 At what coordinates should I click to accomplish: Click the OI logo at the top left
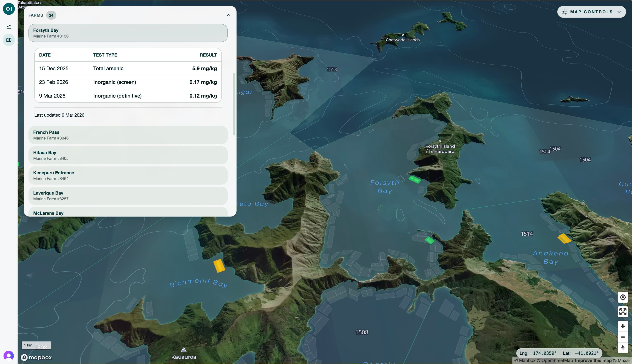click(9, 8)
